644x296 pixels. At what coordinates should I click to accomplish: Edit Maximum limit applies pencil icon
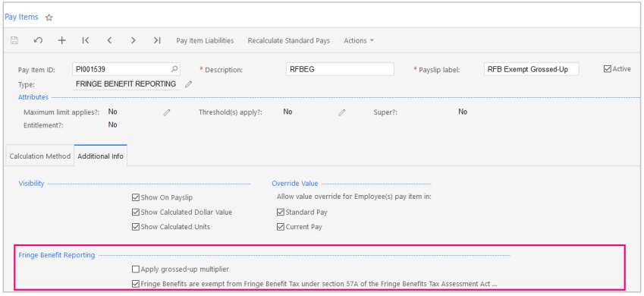tap(166, 112)
